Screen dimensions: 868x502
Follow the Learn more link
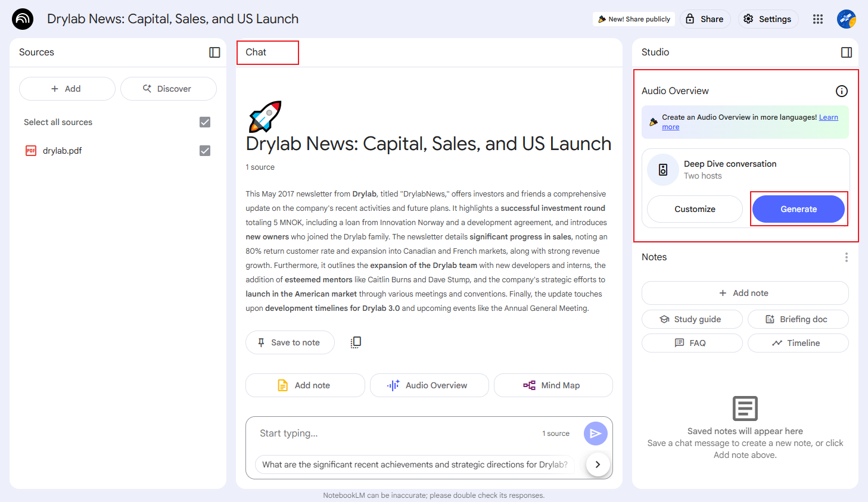coord(829,117)
